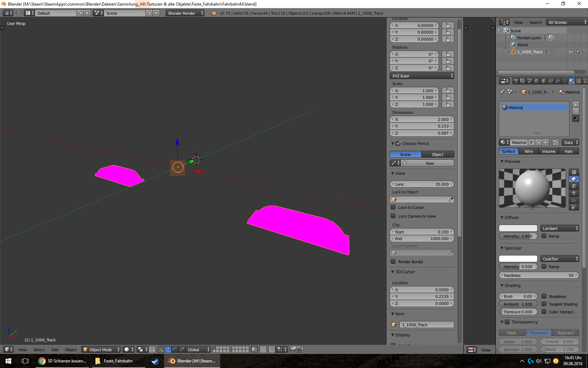Enable Lock to Cursor checkbox
The height and width of the screenshot is (368, 588).
(x=393, y=207)
